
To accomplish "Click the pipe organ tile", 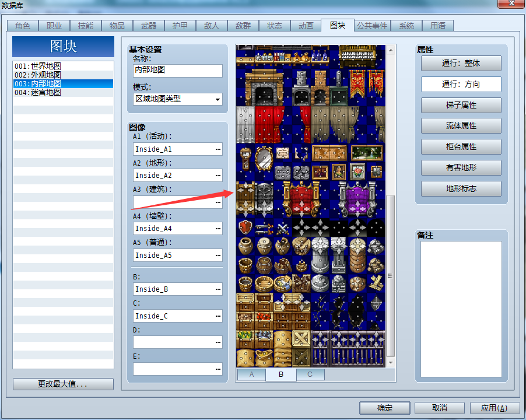I will click(357, 55).
